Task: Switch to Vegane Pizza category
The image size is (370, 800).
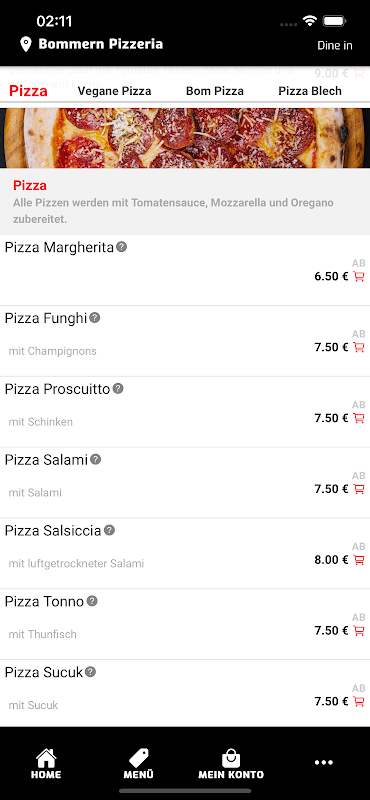Action: coord(114,91)
